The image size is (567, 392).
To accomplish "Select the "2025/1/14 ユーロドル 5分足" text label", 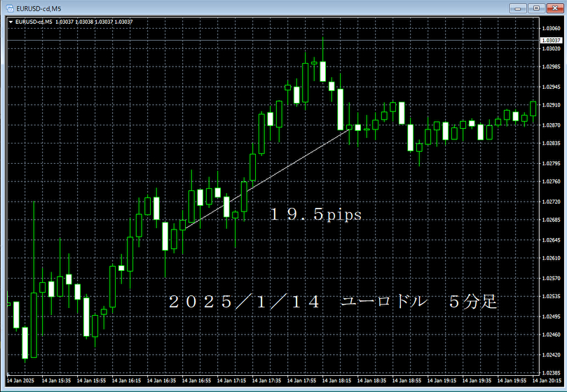I will pos(332,302).
